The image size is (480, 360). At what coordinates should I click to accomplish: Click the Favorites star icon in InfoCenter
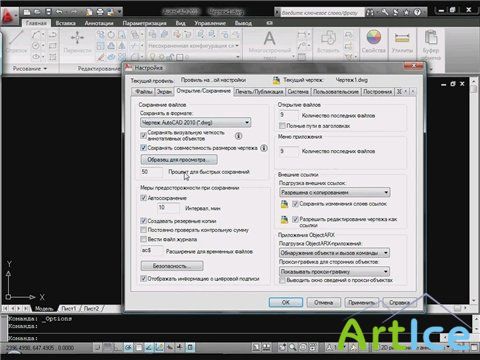point(407,12)
